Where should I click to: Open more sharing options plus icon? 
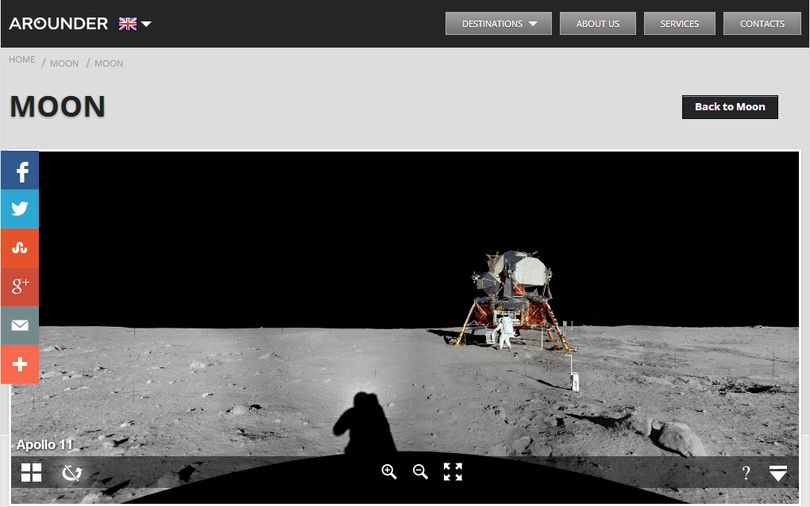[x=20, y=364]
